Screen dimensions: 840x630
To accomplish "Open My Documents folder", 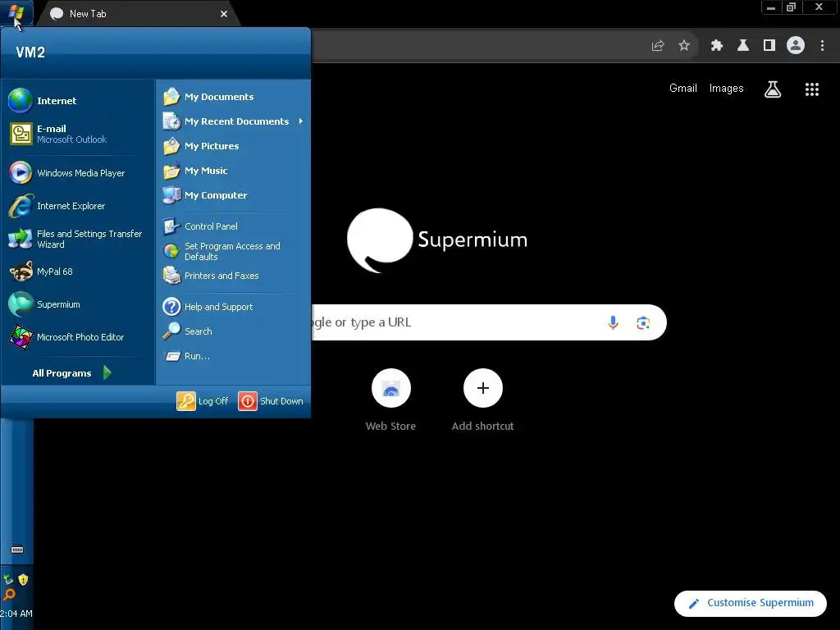I will click(x=233, y=97).
